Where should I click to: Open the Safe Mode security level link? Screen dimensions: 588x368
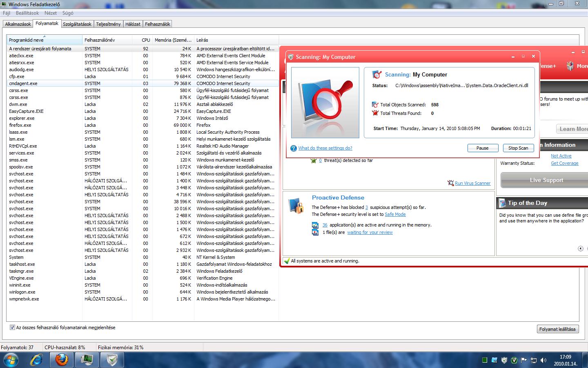click(395, 214)
